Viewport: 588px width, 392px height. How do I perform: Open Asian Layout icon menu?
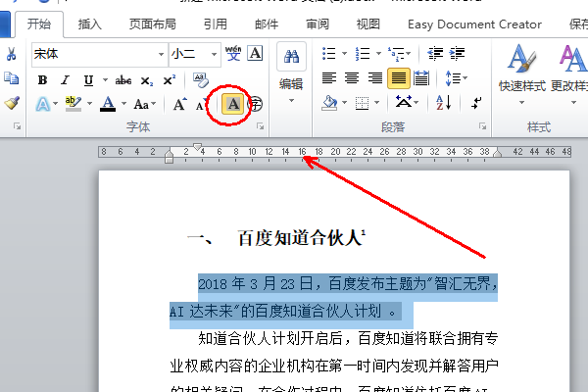coord(407,102)
